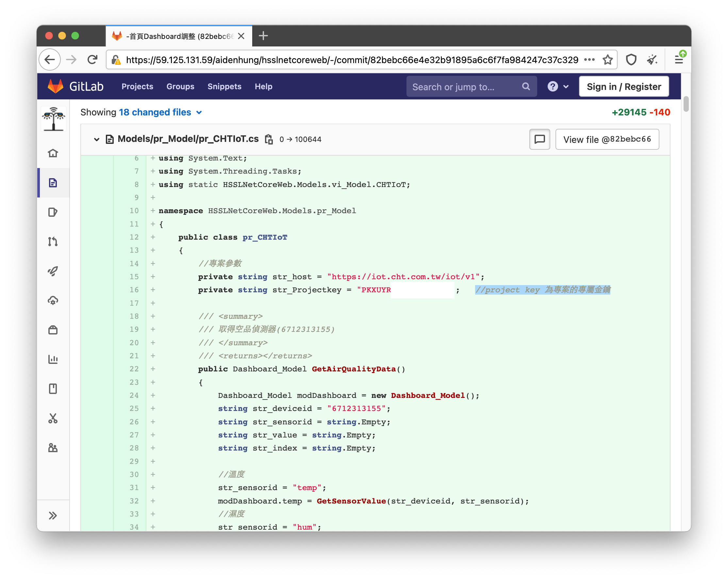Open the Issues sidebar icon
This screenshot has width=728, height=580.
(x=53, y=212)
